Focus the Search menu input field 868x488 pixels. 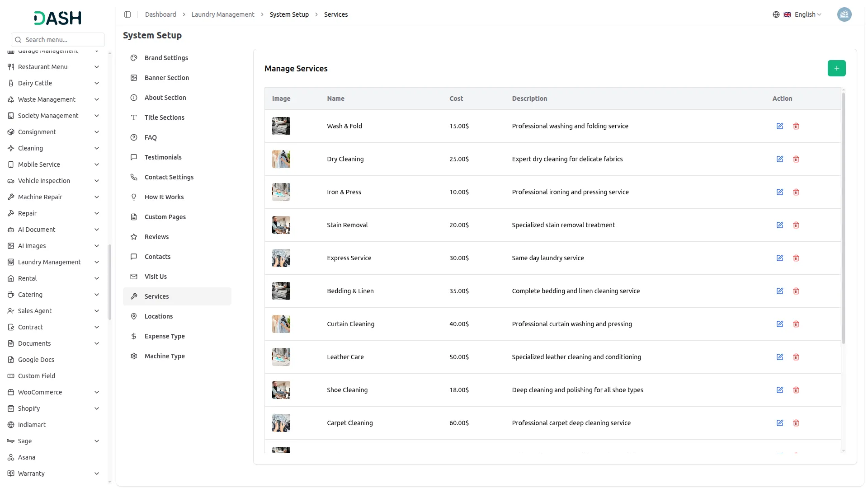58,40
